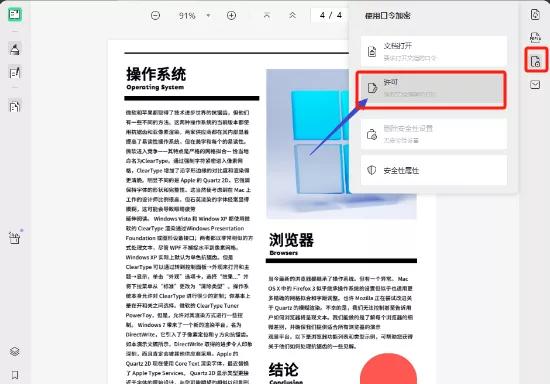Click the 许可 page-pencil icon
Image resolution: width=550 pixels, height=384 pixels.
(x=372, y=88)
